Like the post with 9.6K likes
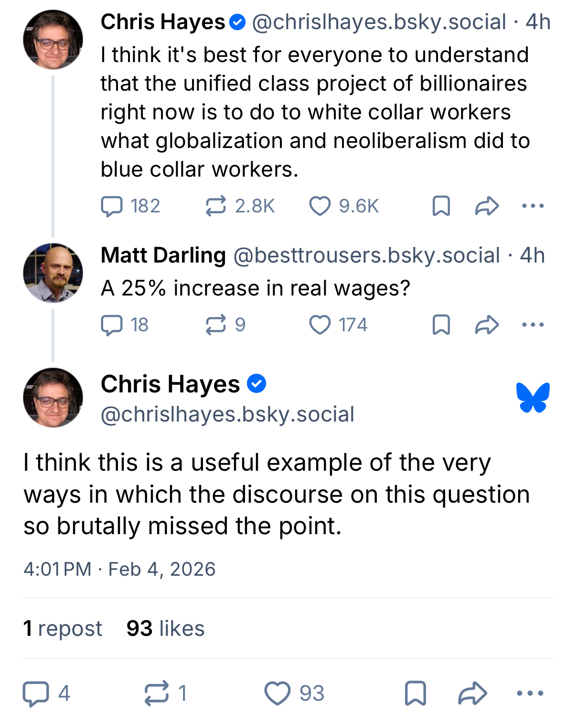 click(320, 206)
